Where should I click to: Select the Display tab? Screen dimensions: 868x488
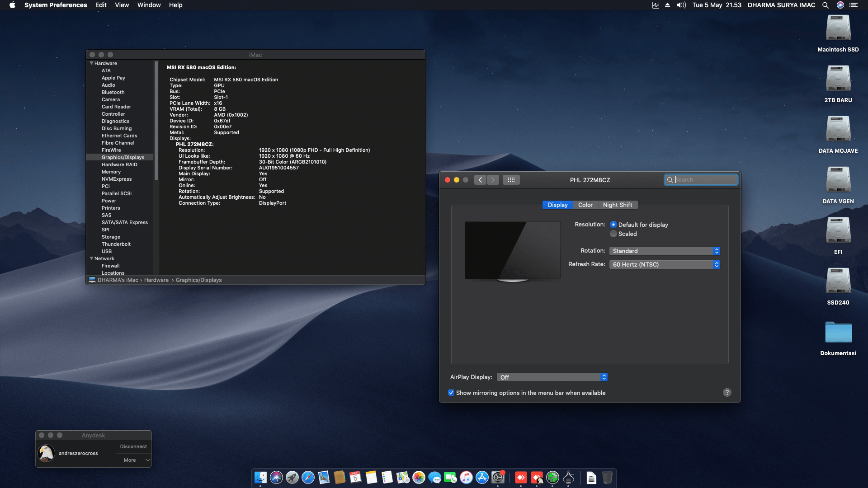(557, 205)
